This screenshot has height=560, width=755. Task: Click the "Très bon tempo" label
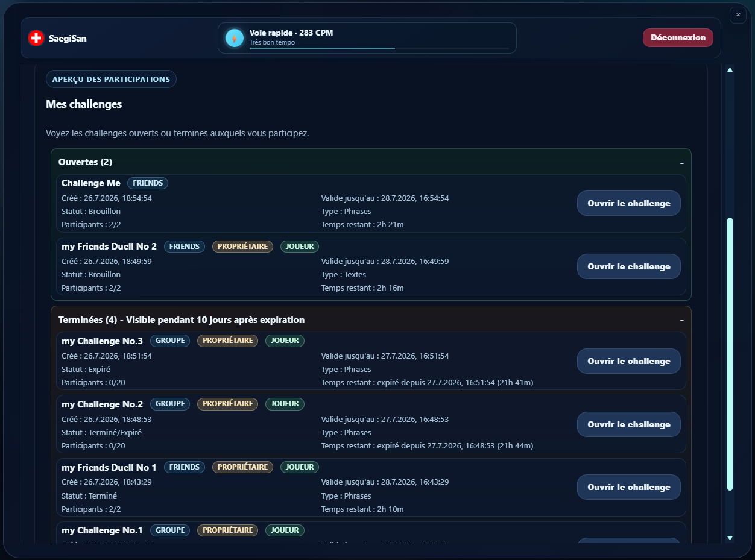(272, 42)
